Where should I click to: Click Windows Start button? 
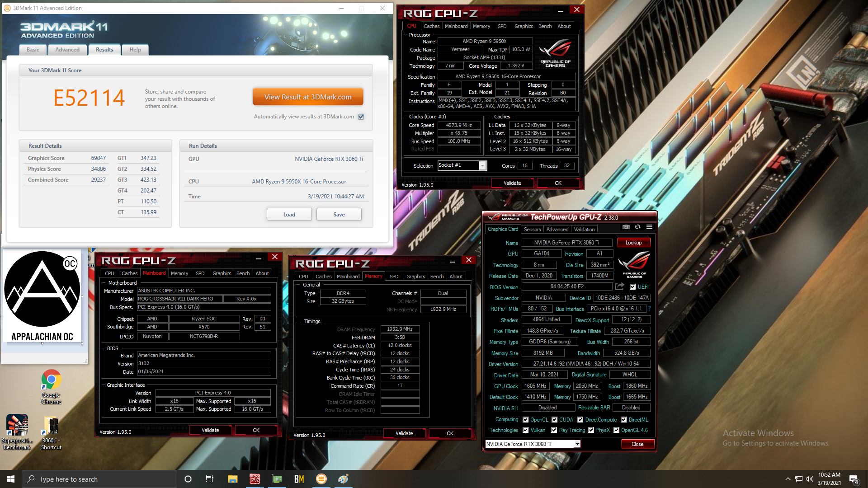pyautogui.click(x=11, y=479)
